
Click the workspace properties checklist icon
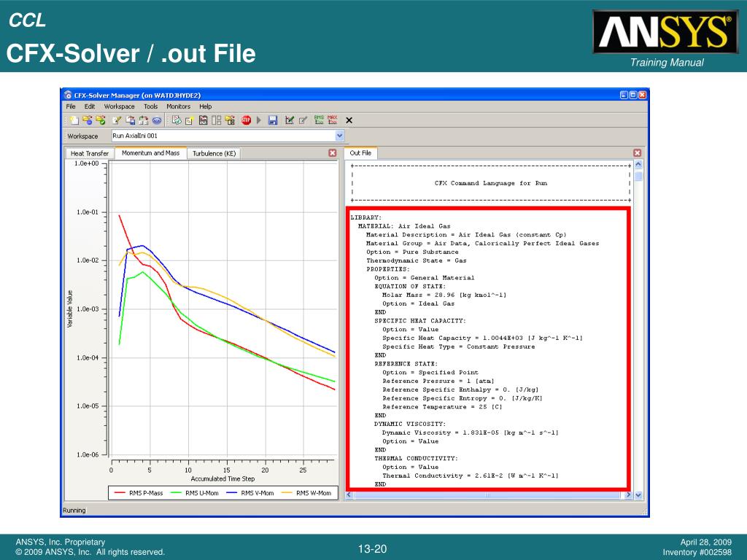(x=177, y=120)
